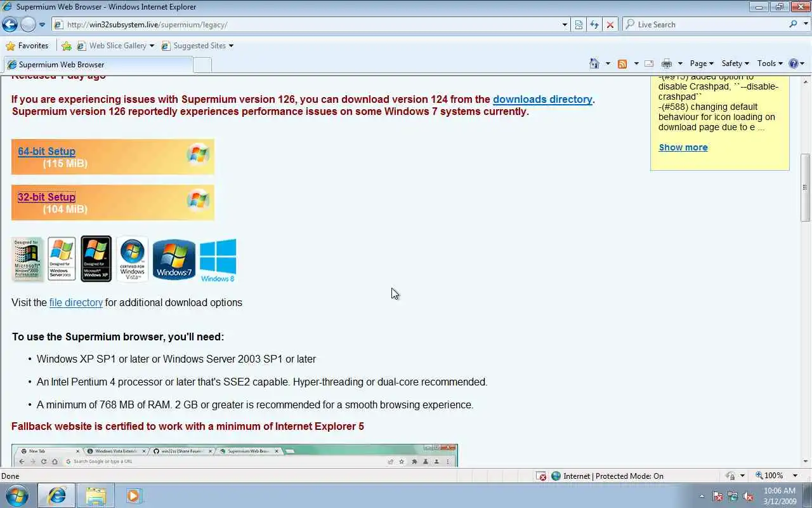
Task: Expand the address bar autocomplete dropdown arrow
Action: coord(565,25)
